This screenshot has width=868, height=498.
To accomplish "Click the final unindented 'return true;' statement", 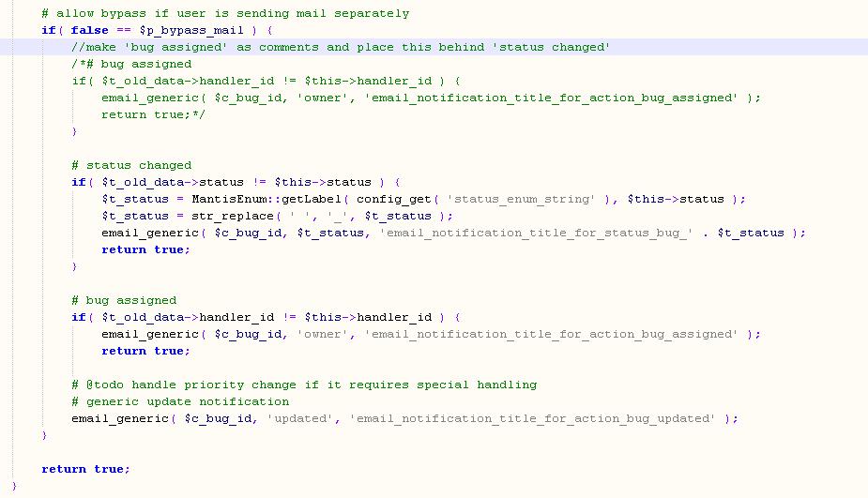I will 85,469.
